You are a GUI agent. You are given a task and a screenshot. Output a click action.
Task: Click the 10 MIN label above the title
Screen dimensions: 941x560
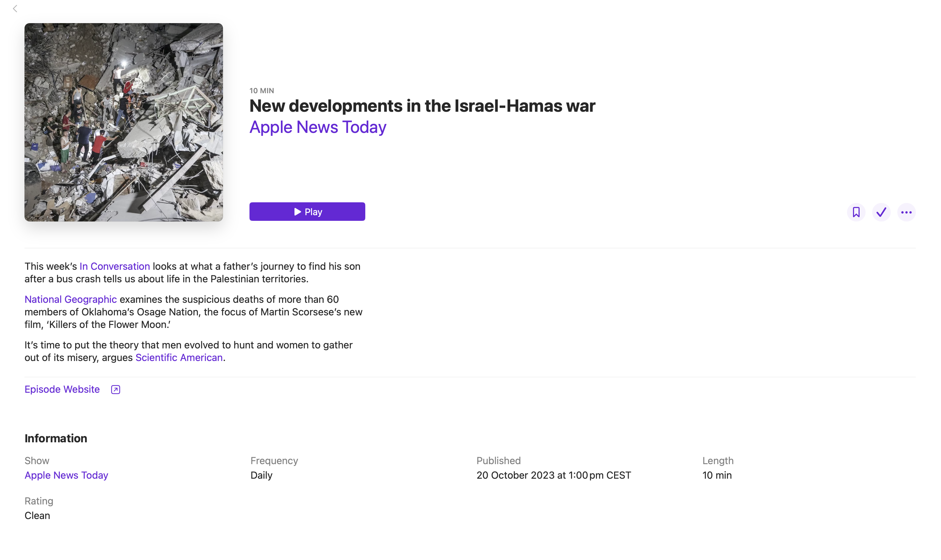tap(262, 91)
